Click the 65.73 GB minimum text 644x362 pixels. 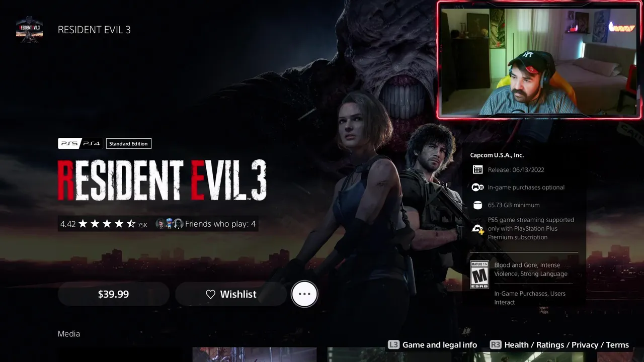[x=514, y=205]
